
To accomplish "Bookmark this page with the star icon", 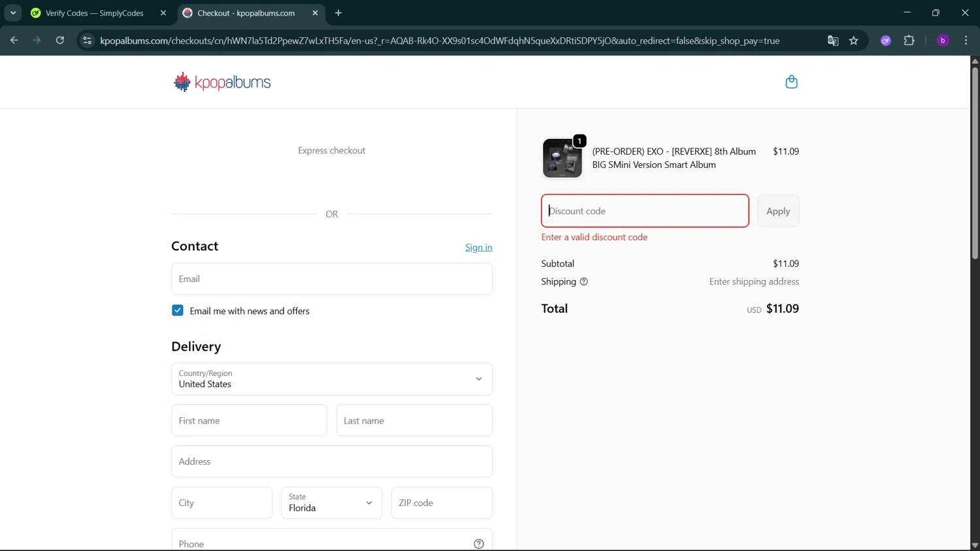I will pos(853,40).
